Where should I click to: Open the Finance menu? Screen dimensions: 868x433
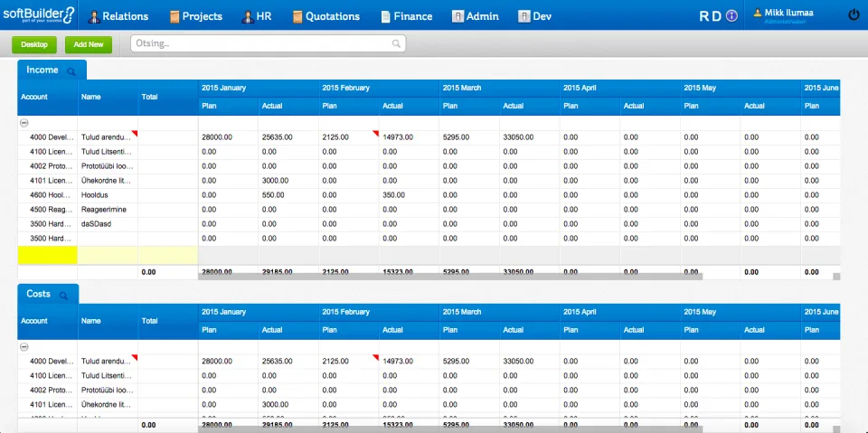click(407, 16)
